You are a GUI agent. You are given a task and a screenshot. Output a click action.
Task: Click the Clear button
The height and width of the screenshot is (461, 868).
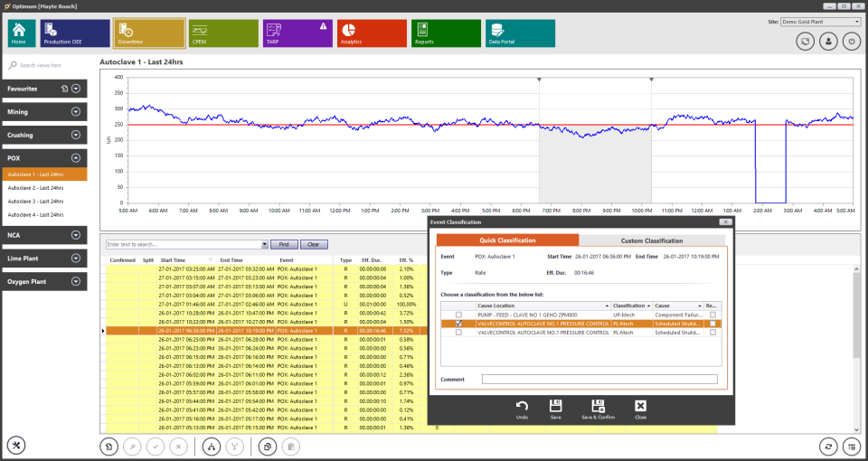pyautogui.click(x=314, y=244)
